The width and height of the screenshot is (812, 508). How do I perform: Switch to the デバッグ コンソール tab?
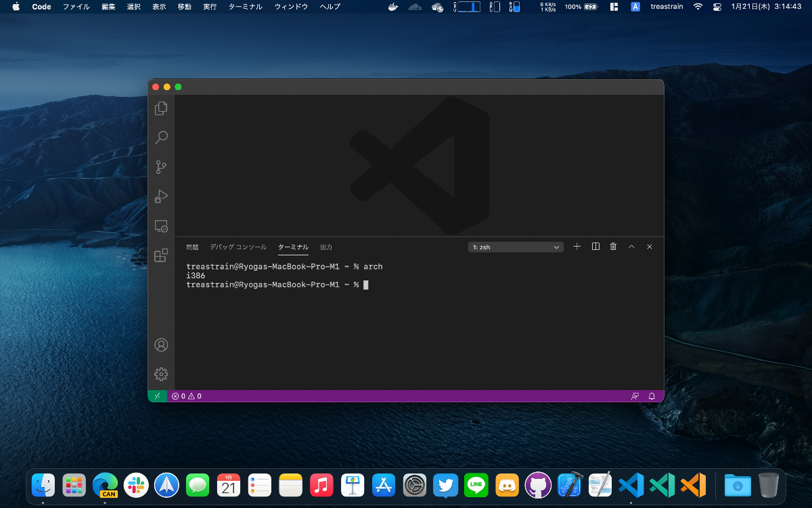(238, 247)
